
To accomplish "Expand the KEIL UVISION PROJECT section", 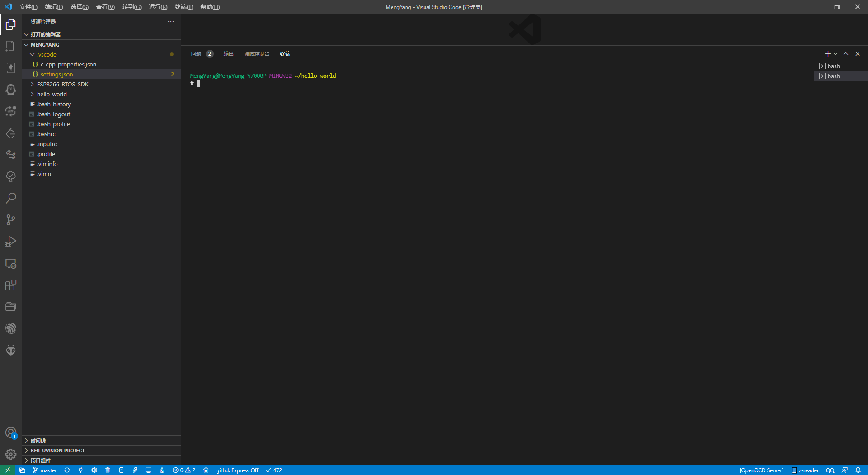I will tap(101, 451).
